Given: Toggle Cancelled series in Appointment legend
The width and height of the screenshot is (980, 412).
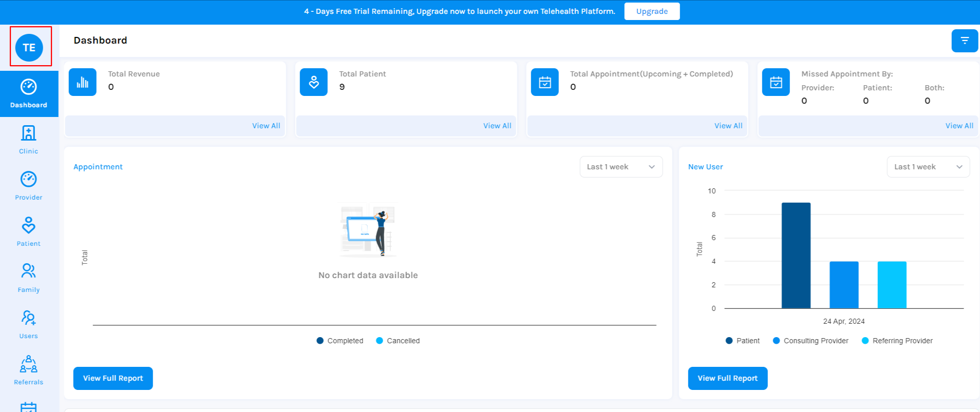Looking at the screenshot, I should pyautogui.click(x=398, y=341).
